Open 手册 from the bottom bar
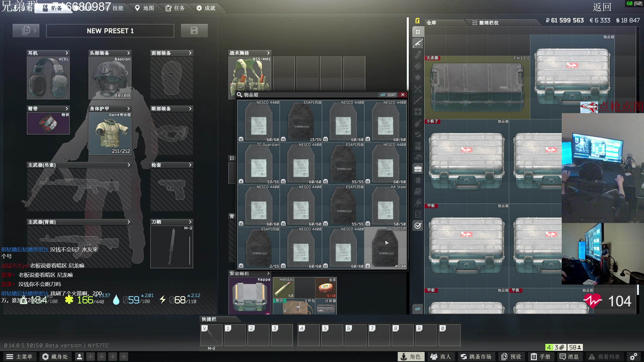 pyautogui.click(x=541, y=356)
